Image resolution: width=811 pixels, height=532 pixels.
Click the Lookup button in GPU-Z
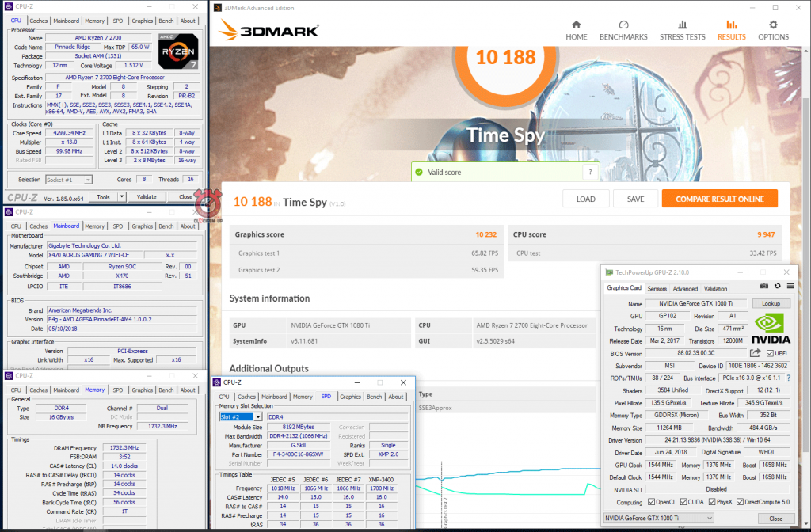pos(770,303)
